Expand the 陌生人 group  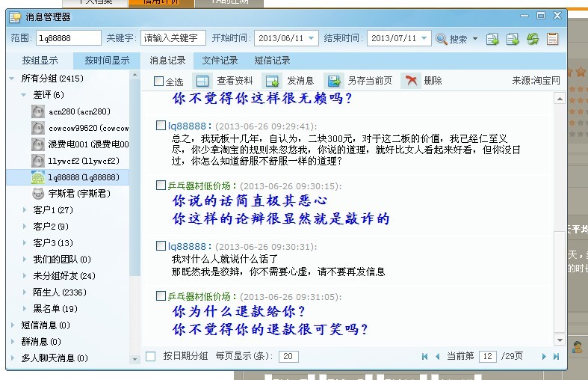tap(25, 292)
